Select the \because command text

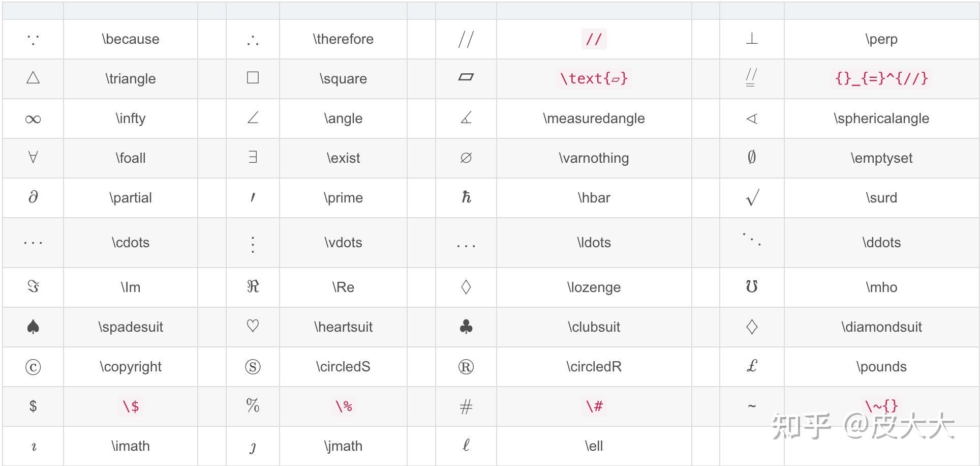131,39
